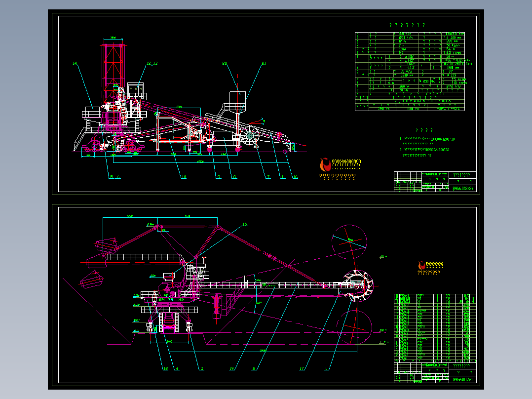Image resolution: width=532 pixels, height=399 pixels.
Task: Click callout number 11 in upper drawing
Action: [x=283, y=177]
